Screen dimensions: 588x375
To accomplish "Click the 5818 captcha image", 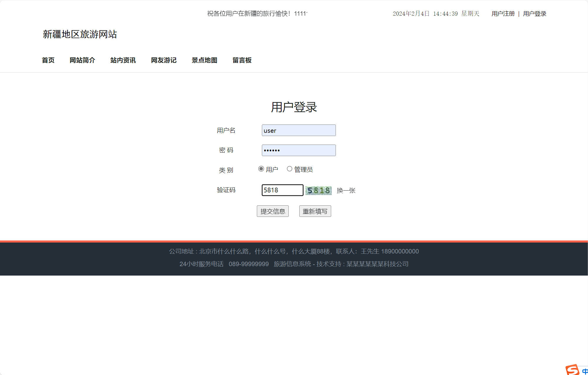I will click(318, 190).
